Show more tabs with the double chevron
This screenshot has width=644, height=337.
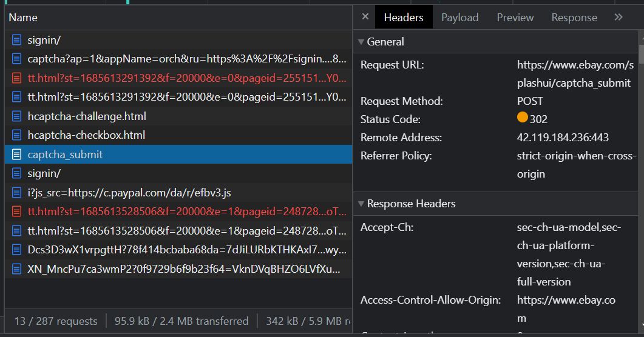[x=618, y=17]
